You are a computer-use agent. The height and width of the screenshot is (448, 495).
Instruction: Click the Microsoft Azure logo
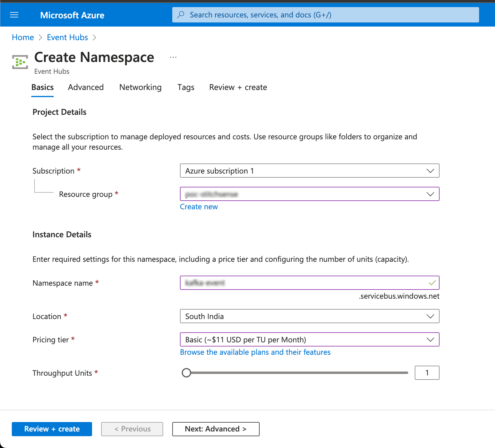72,15
